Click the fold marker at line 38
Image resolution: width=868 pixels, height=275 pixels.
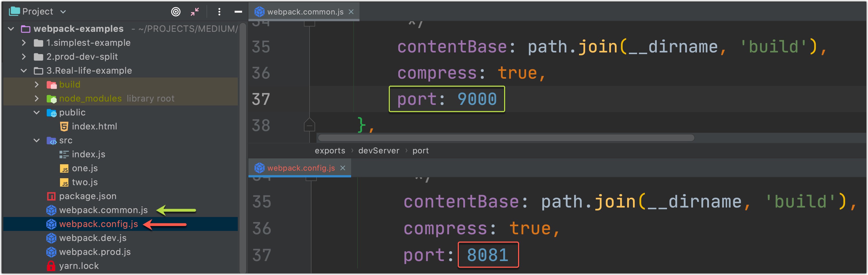point(309,125)
